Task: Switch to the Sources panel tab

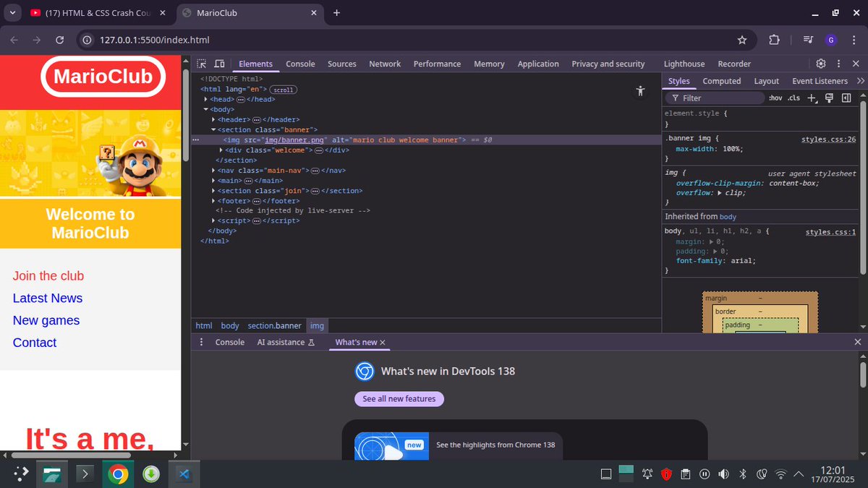Action: click(x=342, y=64)
